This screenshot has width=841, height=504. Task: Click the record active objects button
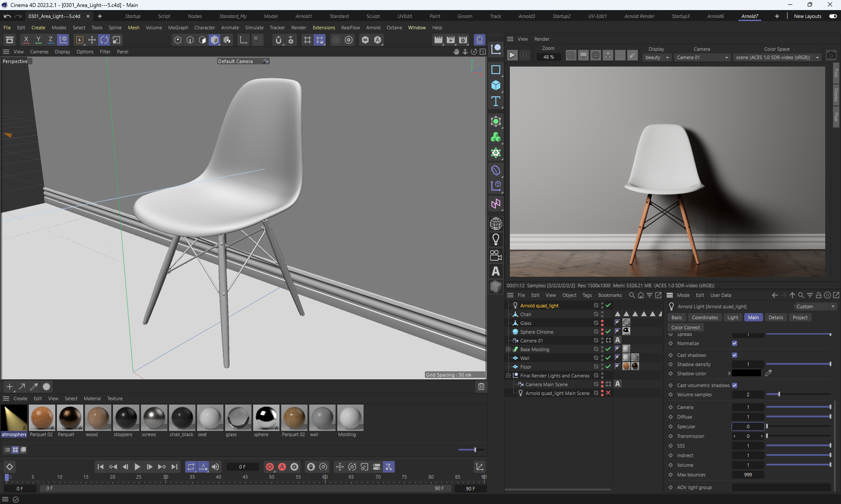tap(270, 467)
